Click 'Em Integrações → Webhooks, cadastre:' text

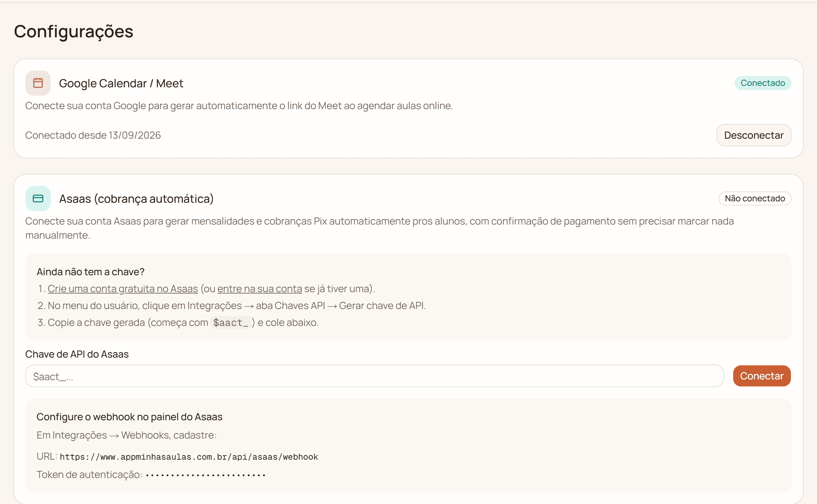coord(127,435)
